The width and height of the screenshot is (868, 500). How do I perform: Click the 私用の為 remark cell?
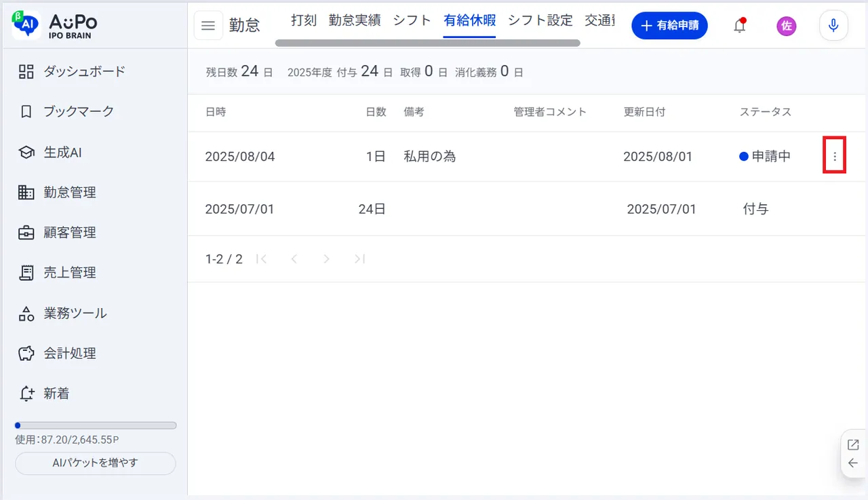(430, 156)
